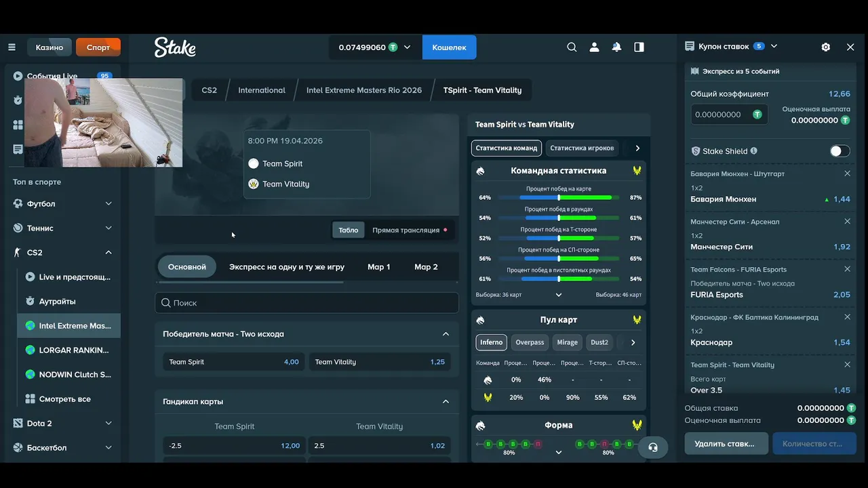Click the Футбол sidebar icon
The height and width of the screenshot is (488, 868).
pyautogui.click(x=18, y=203)
